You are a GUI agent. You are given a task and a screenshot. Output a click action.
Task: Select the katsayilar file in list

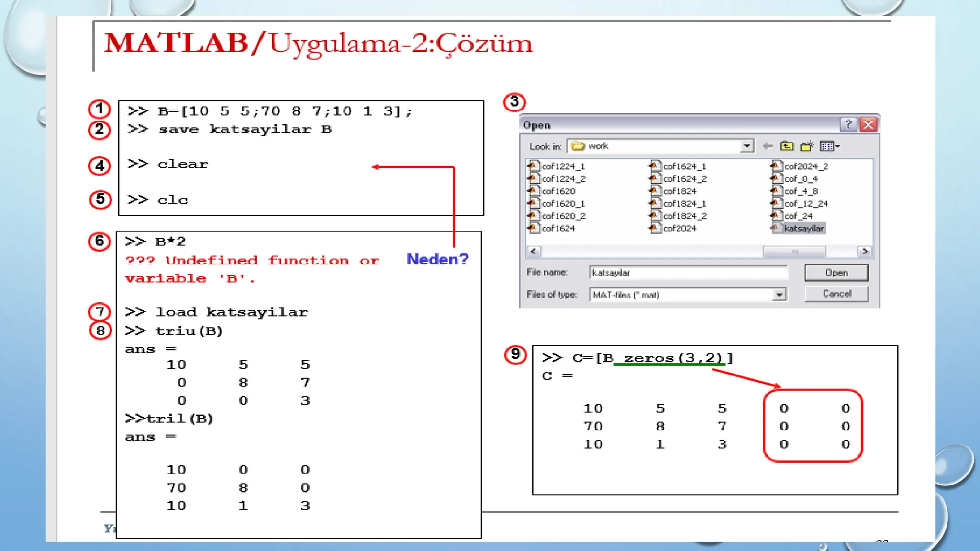tap(804, 228)
